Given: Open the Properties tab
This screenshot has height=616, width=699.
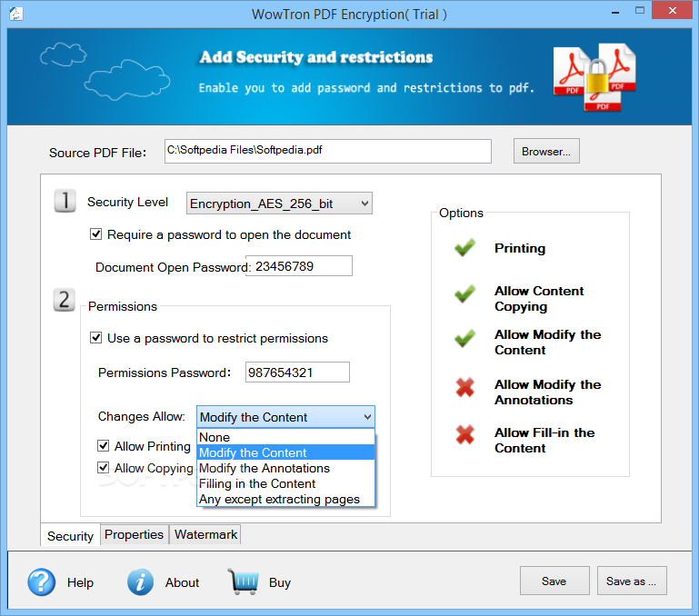Looking at the screenshot, I should (135, 534).
